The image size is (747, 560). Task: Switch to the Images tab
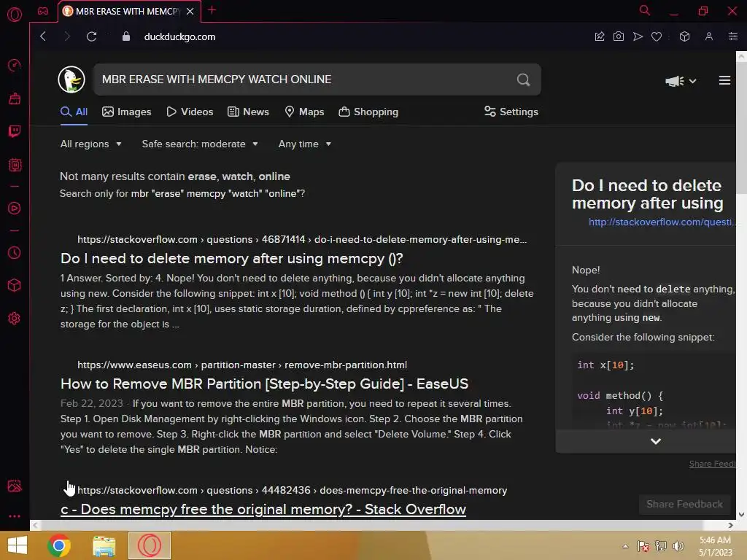click(x=127, y=112)
